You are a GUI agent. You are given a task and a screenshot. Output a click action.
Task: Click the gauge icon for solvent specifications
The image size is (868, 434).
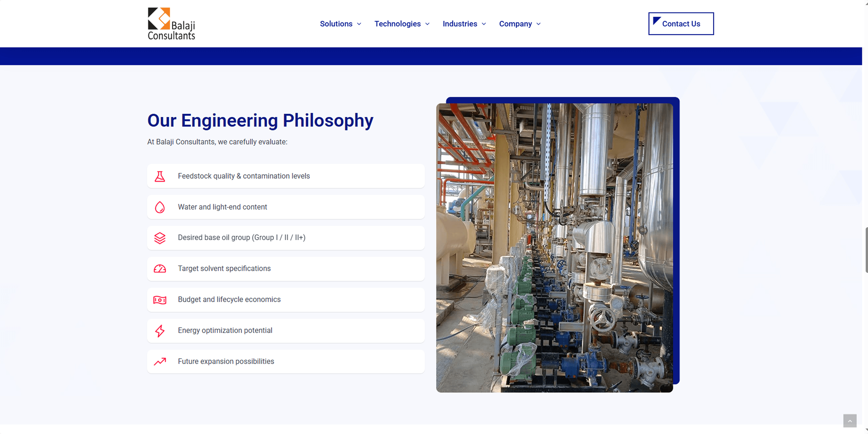[160, 269]
